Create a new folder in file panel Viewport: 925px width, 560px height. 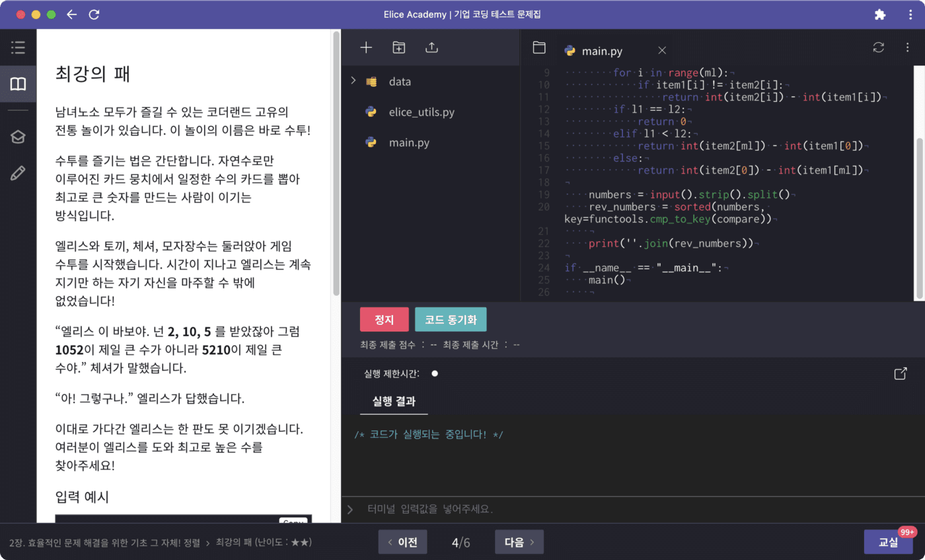point(398,47)
